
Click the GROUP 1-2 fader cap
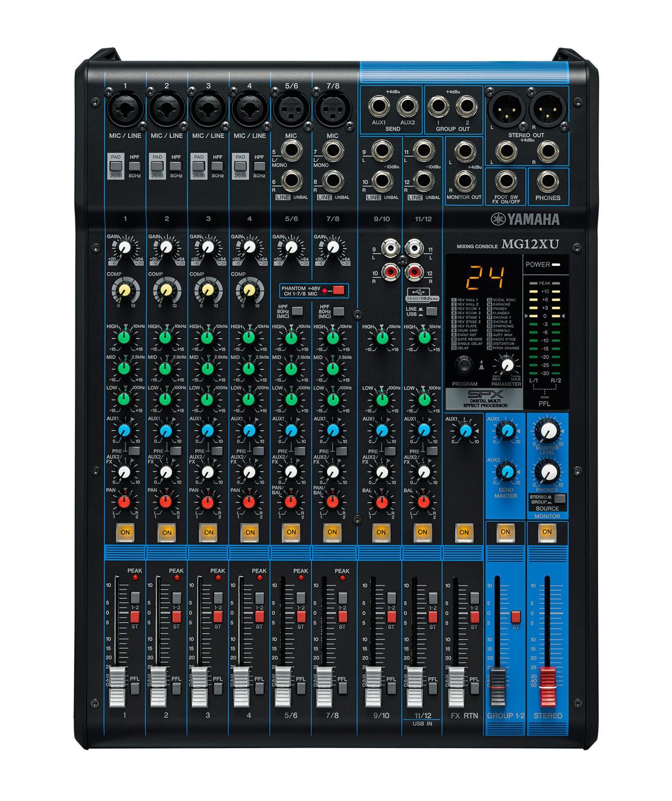(498, 686)
